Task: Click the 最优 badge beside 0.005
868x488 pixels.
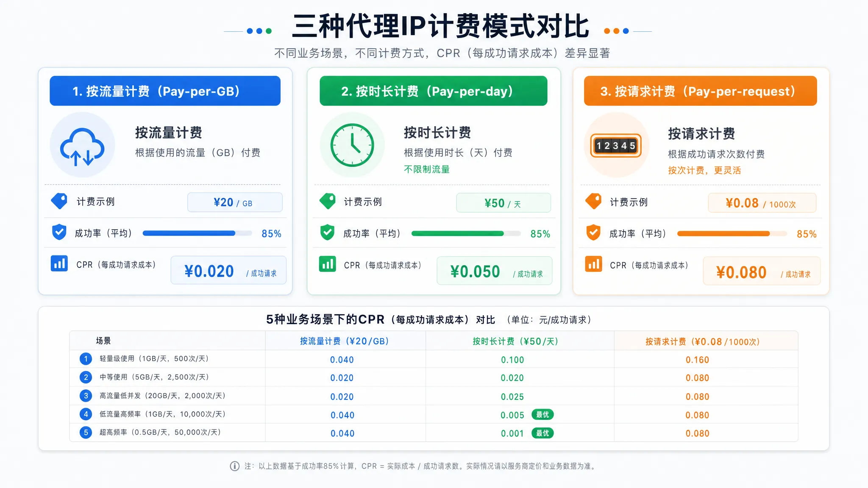Action: point(542,415)
